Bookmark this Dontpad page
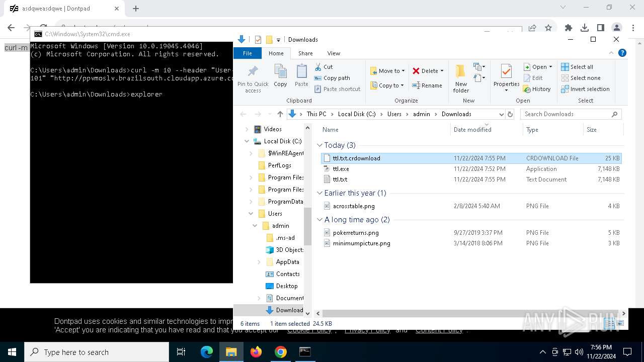 tap(548, 28)
